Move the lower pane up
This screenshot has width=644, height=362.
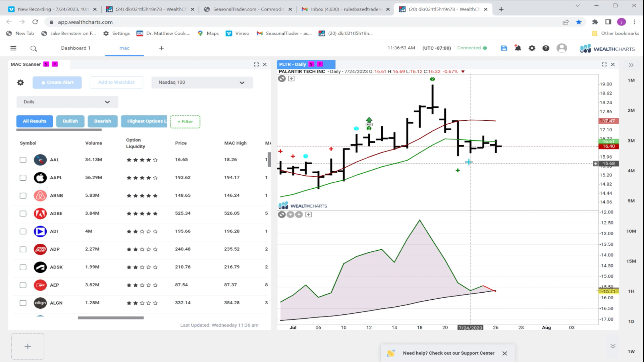(x=299, y=215)
